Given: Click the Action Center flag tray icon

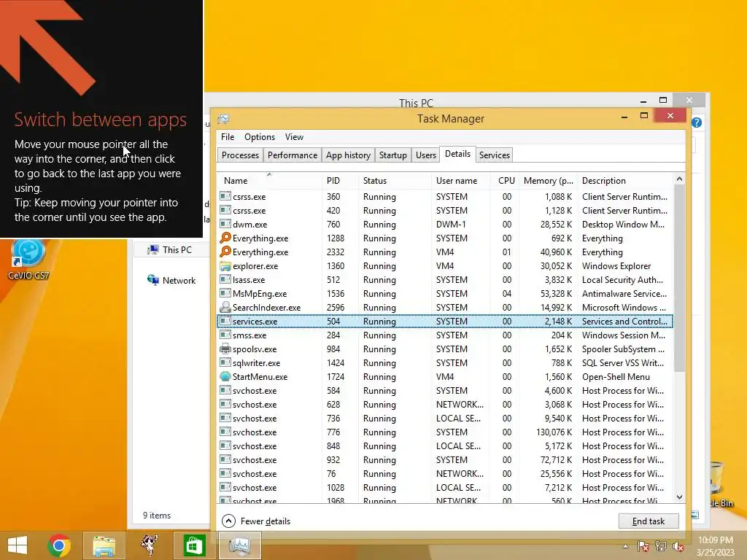Looking at the screenshot, I should [643, 546].
